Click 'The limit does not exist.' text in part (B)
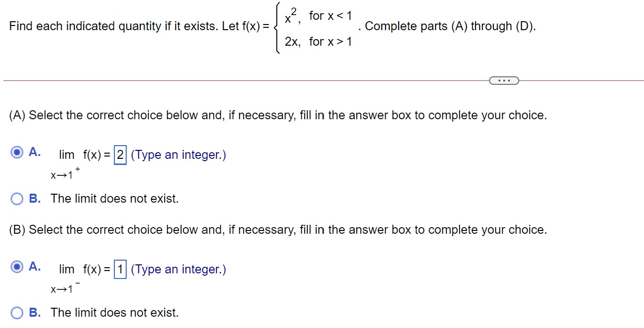Viewport: 644px width, 328px height. pyautogui.click(x=115, y=312)
